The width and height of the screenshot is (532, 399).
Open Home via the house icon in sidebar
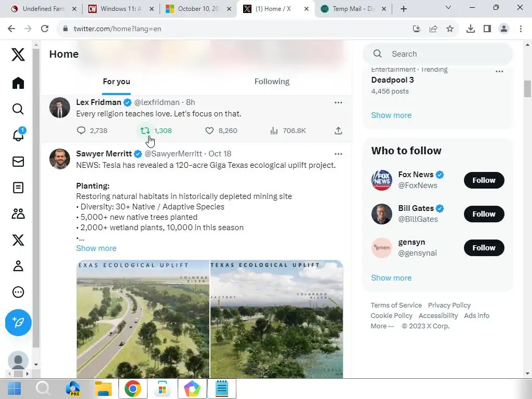pyautogui.click(x=18, y=83)
